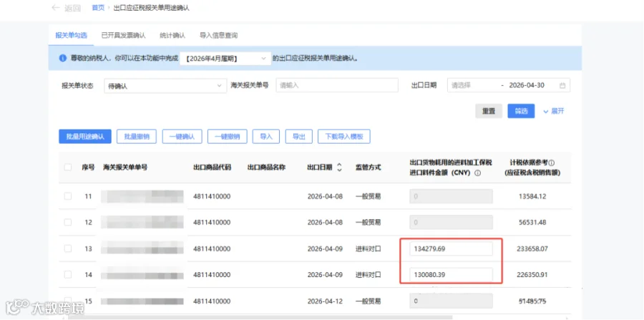The height and width of the screenshot is (320, 644).
Task: Click tax value 226350.91
Action: click(x=532, y=274)
